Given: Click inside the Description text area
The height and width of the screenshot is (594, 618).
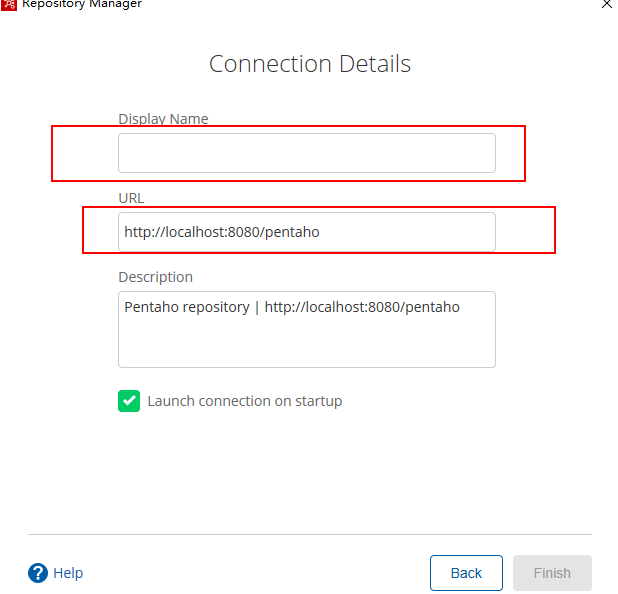Looking at the screenshot, I should point(306,342).
